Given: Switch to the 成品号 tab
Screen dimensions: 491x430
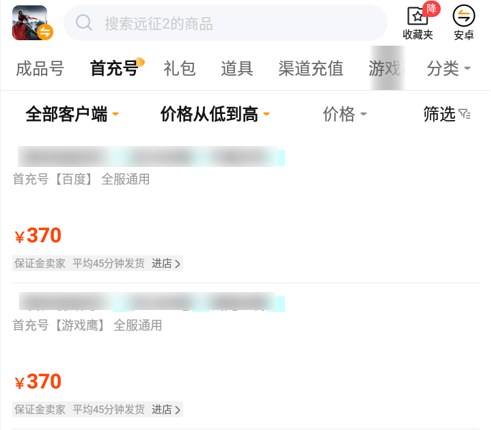Looking at the screenshot, I should pyautogui.click(x=40, y=69).
